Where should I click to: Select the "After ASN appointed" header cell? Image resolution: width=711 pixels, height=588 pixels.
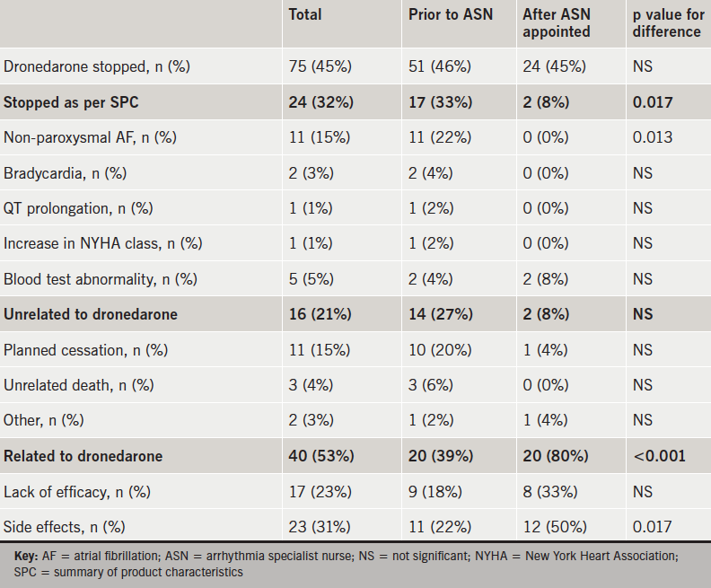[x=557, y=23]
